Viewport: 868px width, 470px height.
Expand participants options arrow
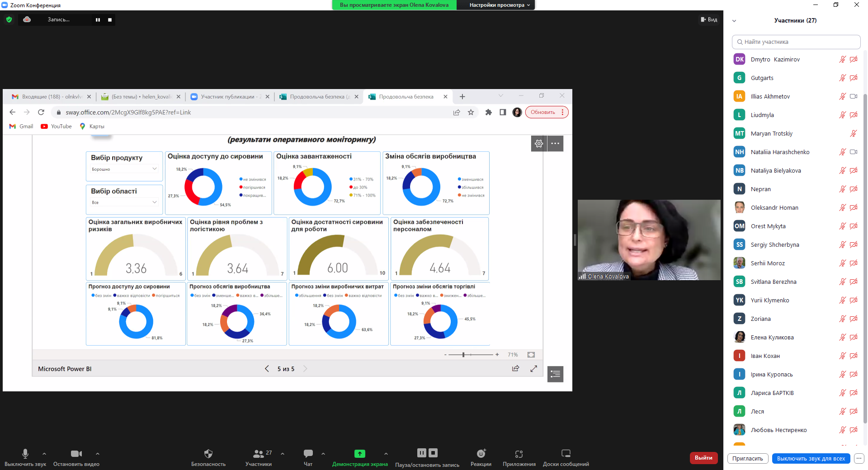coord(283,454)
